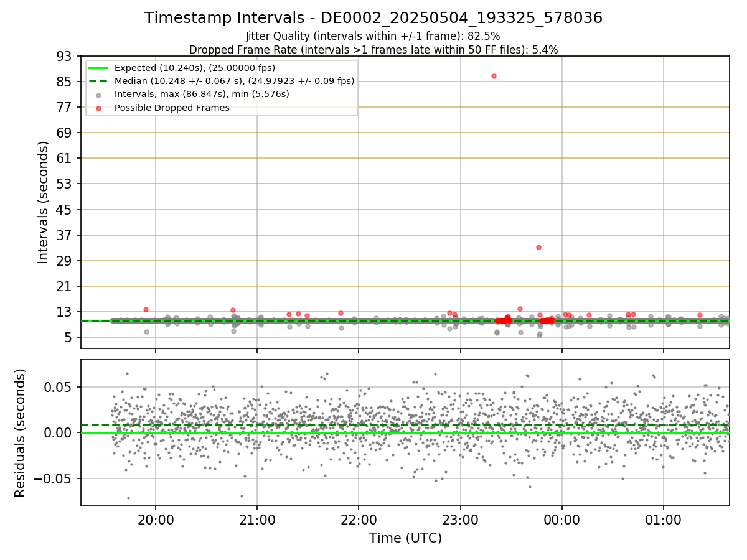Viewport: 747px width, 560px height.
Task: Click the red outlier point near 33 seconds
Action: click(538, 247)
